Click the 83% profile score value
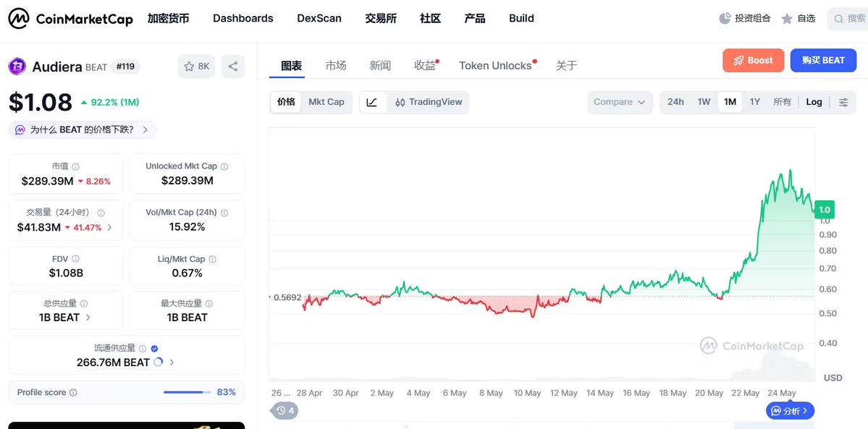Screen dimensions: 868x429 227,392
